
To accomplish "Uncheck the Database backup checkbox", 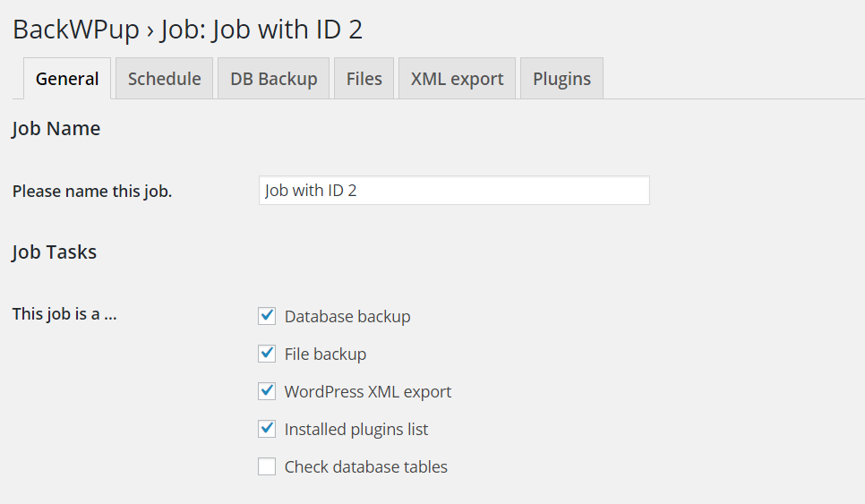I will [267, 316].
